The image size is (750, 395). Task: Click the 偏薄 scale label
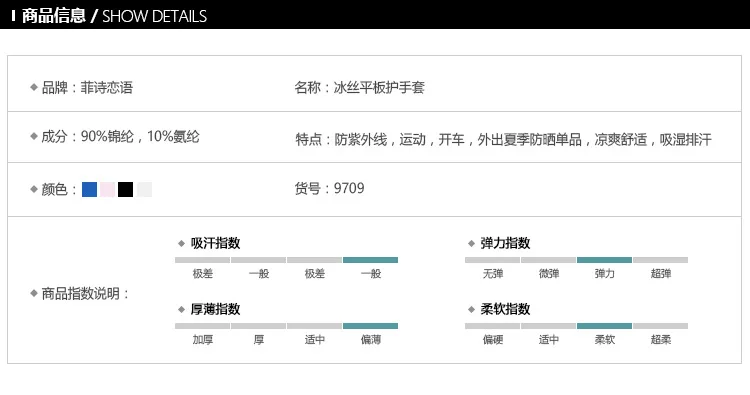pyautogui.click(x=371, y=340)
